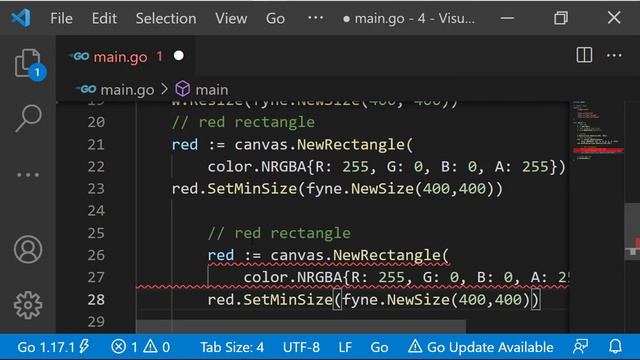
Task: Change Tab Size: 4 indentation setting
Action: (232, 347)
